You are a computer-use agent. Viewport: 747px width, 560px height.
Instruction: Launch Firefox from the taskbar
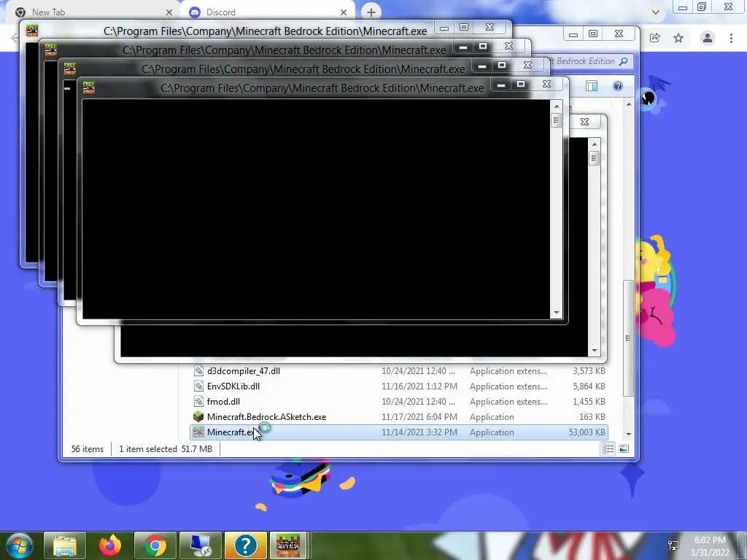(110, 545)
